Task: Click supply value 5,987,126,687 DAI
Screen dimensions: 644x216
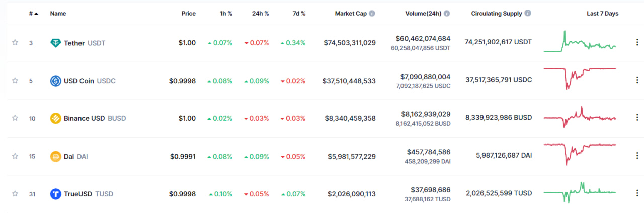Action: click(504, 156)
